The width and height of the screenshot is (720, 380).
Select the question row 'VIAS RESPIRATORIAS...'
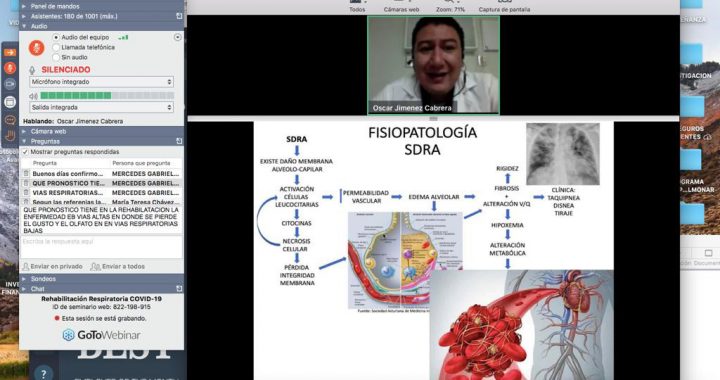(101, 193)
